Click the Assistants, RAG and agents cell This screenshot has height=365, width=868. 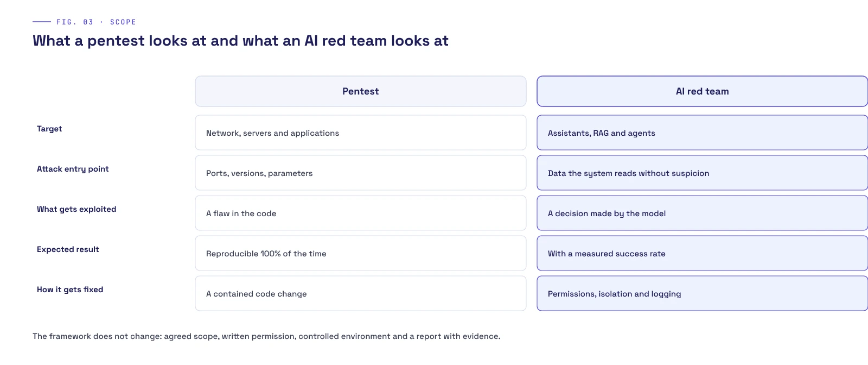coord(703,133)
